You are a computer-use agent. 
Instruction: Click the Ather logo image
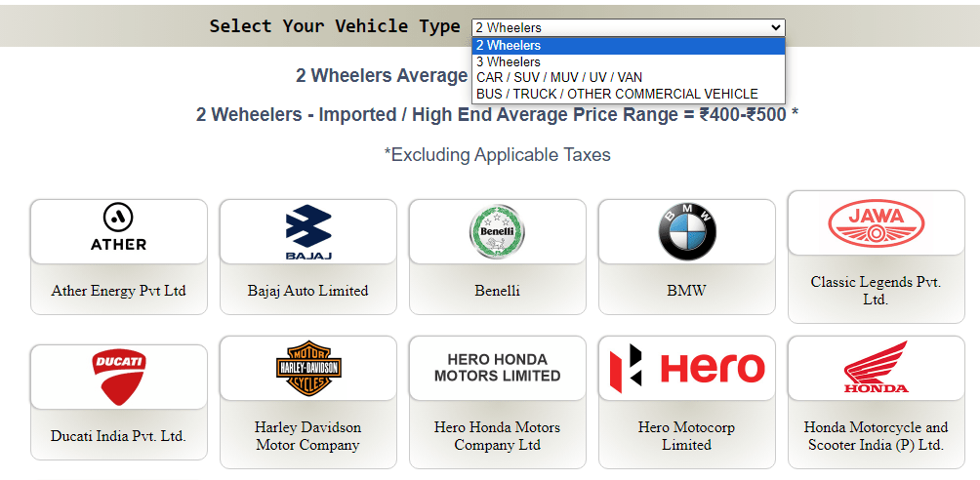119,227
